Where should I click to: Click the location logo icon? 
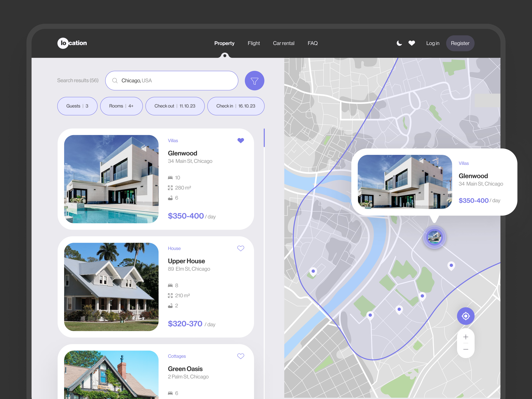coord(63,43)
